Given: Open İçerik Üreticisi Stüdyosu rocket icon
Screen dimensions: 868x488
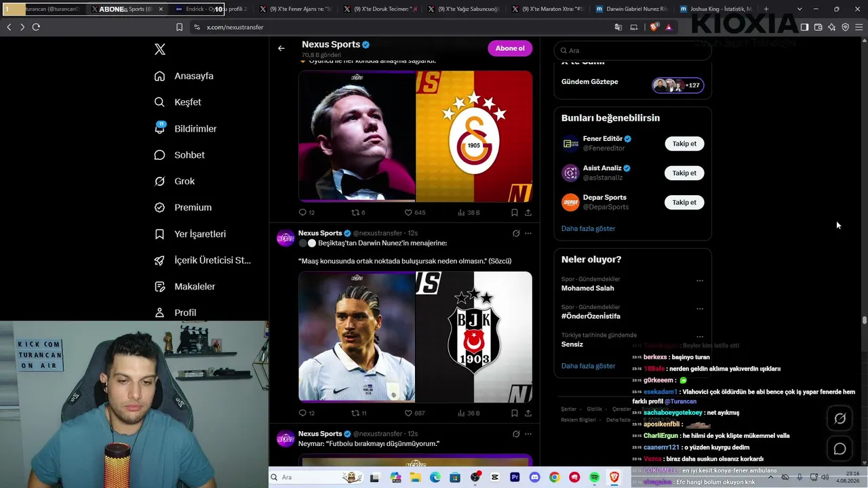Looking at the screenshot, I should click(159, 260).
